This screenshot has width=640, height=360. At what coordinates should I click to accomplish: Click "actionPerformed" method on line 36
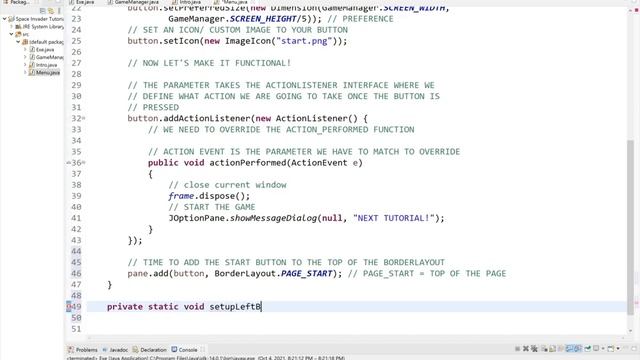pos(248,162)
